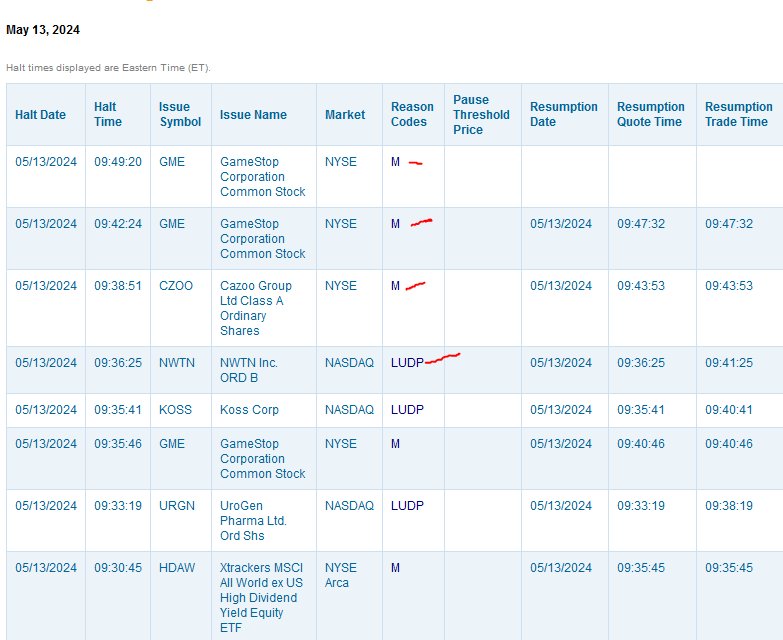Screen dimensions: 783x640
Task: Click the KOSS issue symbol
Action: coord(175,409)
